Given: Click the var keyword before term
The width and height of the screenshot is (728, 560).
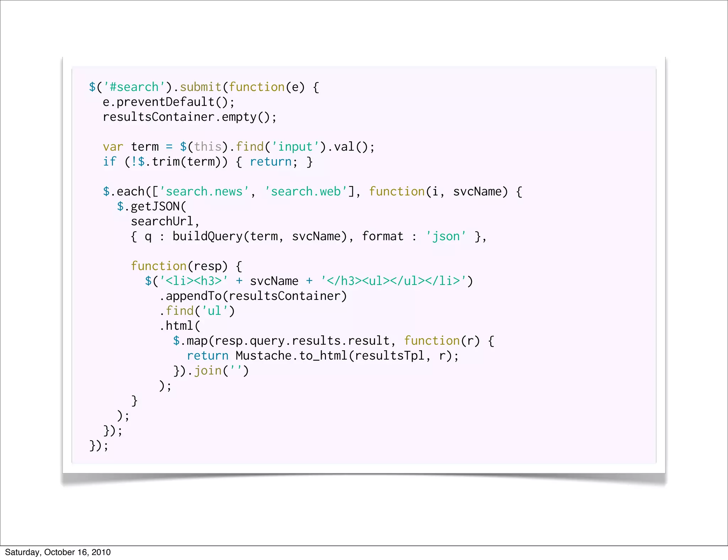Looking at the screenshot, I should [113, 147].
